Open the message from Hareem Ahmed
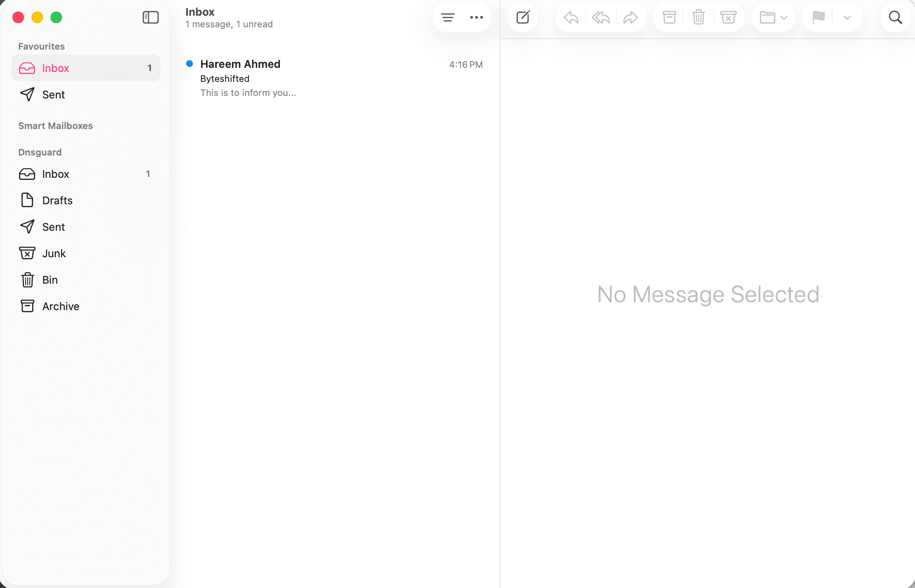The image size is (915, 588). coord(334,78)
